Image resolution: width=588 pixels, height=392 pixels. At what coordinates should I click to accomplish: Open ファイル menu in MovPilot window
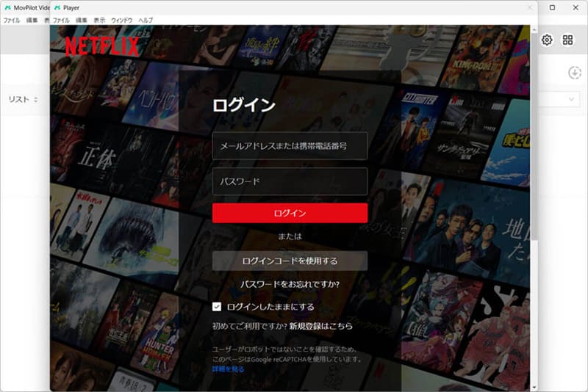pos(12,21)
